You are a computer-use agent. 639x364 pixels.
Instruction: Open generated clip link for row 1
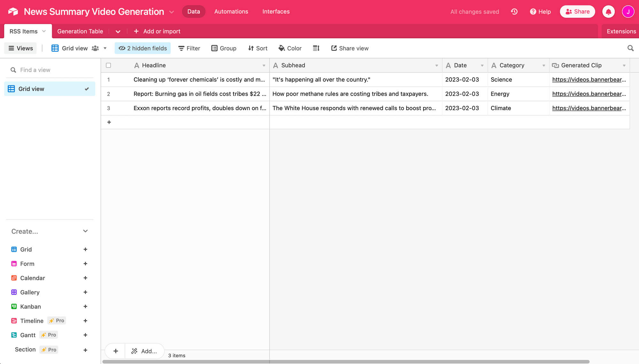click(589, 80)
